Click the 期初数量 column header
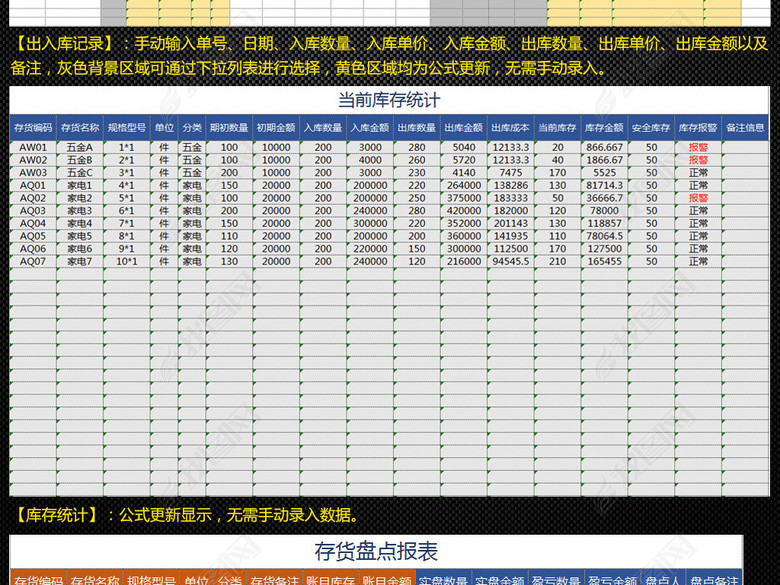Image resolution: width=780 pixels, height=585 pixels. tap(229, 128)
